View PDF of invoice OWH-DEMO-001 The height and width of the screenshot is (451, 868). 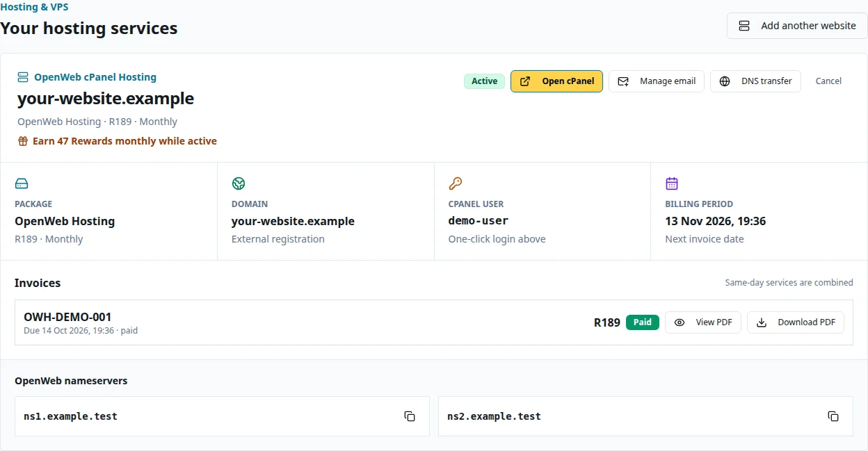(703, 322)
